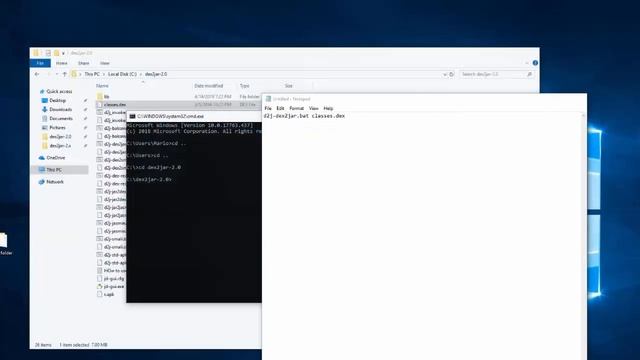
Task: Select Documents in Quick access
Action: (61, 118)
